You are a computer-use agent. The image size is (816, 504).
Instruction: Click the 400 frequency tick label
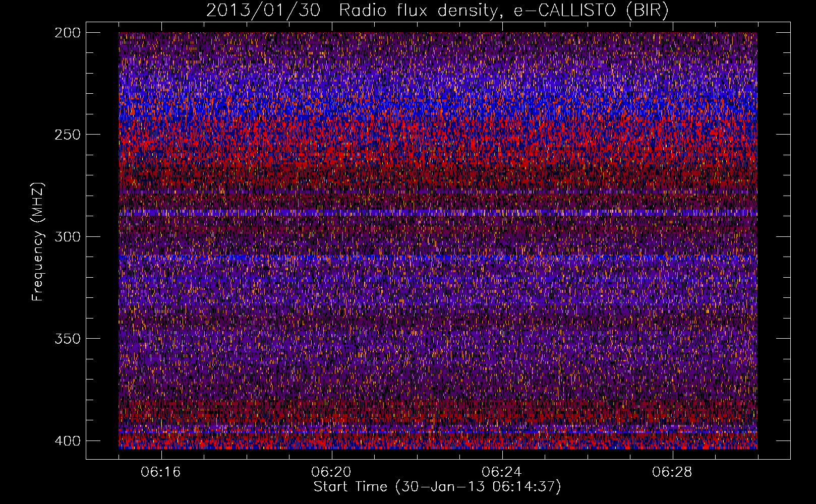tap(67, 441)
